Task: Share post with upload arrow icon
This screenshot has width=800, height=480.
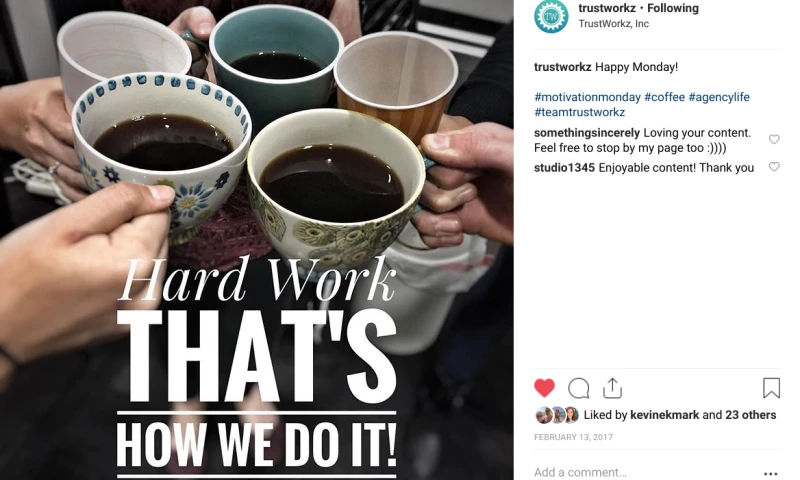Action: [612, 388]
